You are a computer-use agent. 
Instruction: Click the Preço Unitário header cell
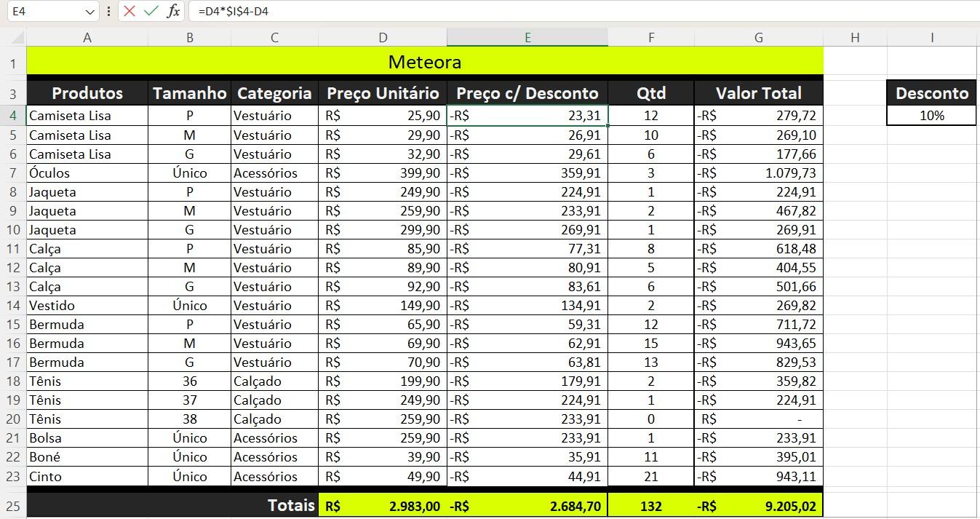point(383,93)
